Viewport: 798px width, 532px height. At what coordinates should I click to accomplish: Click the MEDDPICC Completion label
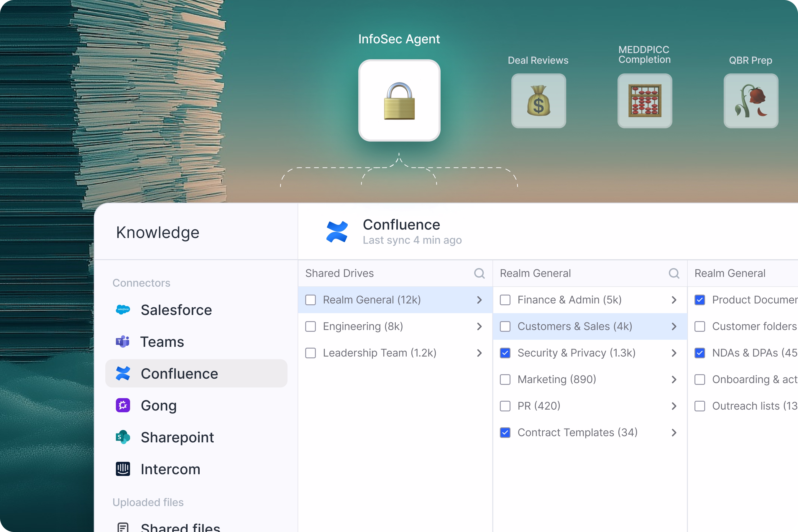click(x=644, y=54)
